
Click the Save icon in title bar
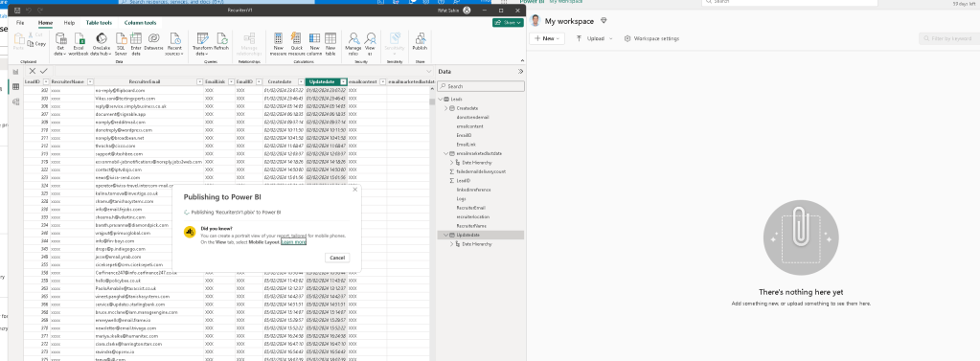[x=17, y=11]
